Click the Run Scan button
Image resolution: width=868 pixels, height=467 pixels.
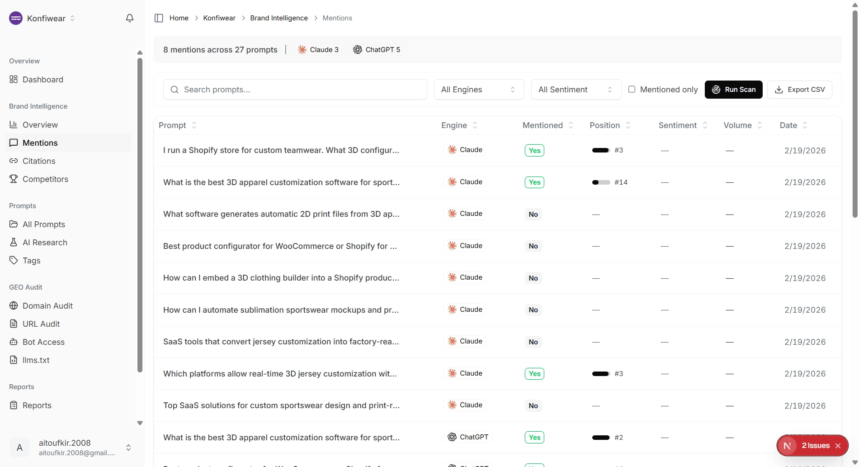[x=733, y=90]
